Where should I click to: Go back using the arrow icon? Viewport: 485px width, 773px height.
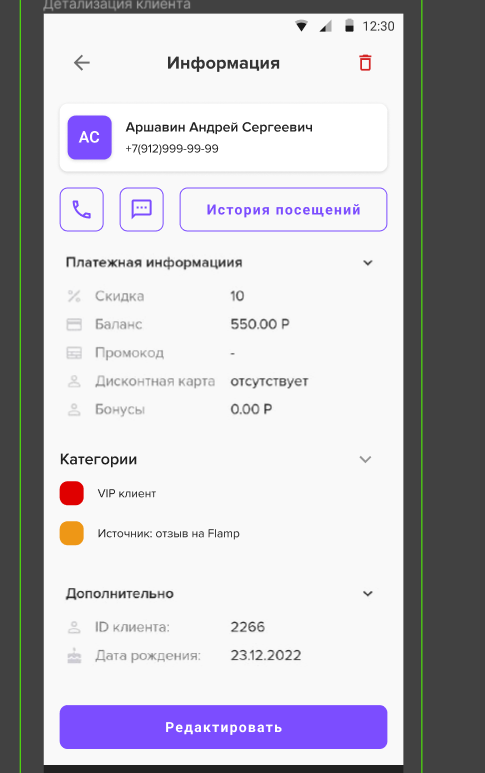pos(82,63)
